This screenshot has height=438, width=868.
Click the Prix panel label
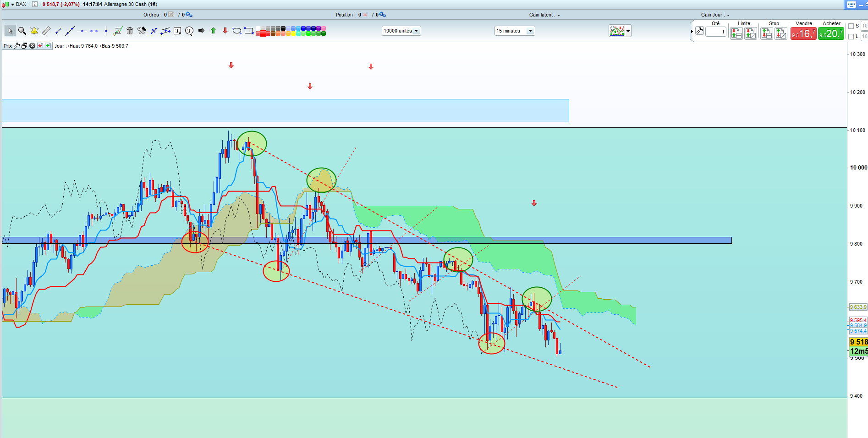[x=8, y=46]
